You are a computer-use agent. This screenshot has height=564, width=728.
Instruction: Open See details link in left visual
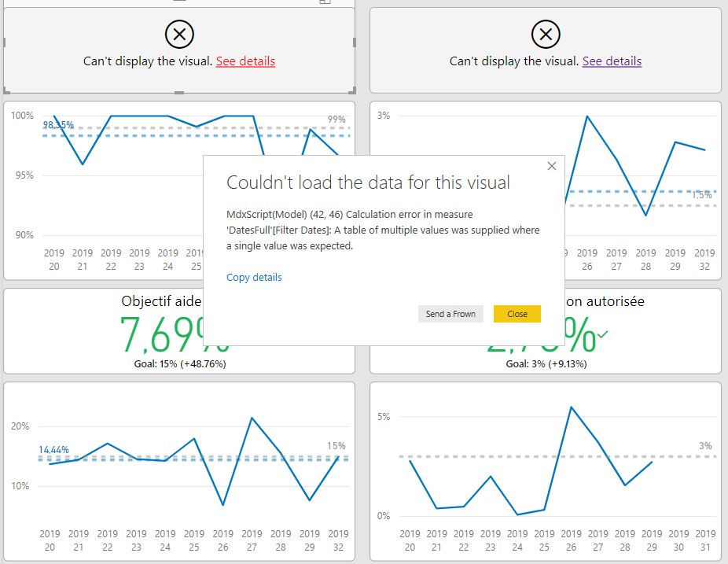coord(245,61)
